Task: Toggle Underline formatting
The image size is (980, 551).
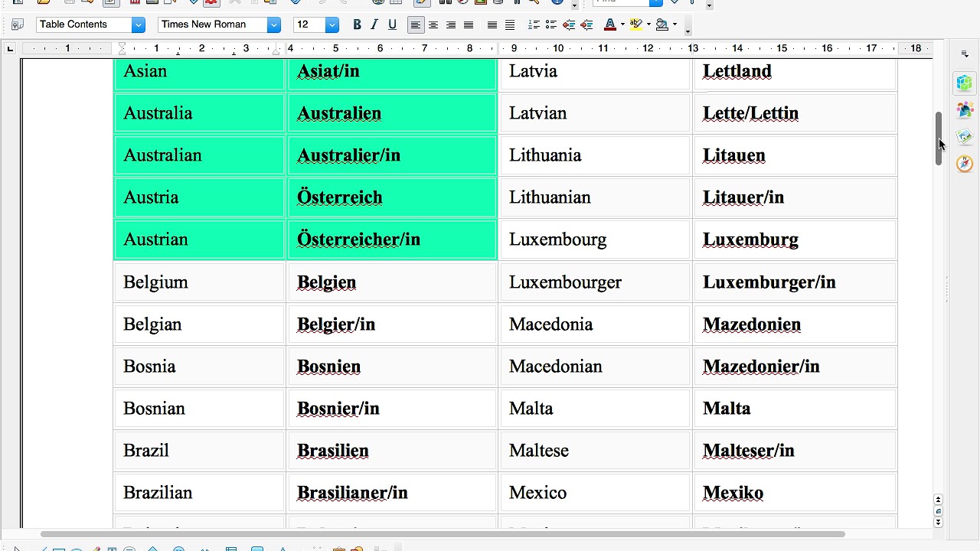Action: tap(392, 24)
